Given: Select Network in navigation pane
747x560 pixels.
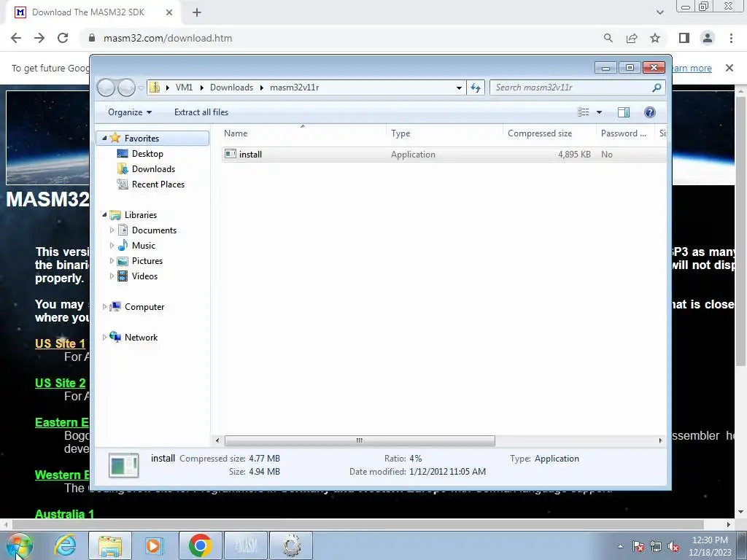Looking at the screenshot, I should 141,337.
